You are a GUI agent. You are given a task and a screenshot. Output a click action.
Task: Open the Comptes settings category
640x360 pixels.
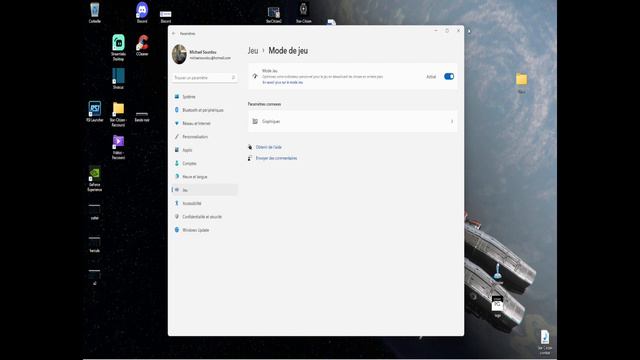[204, 163]
